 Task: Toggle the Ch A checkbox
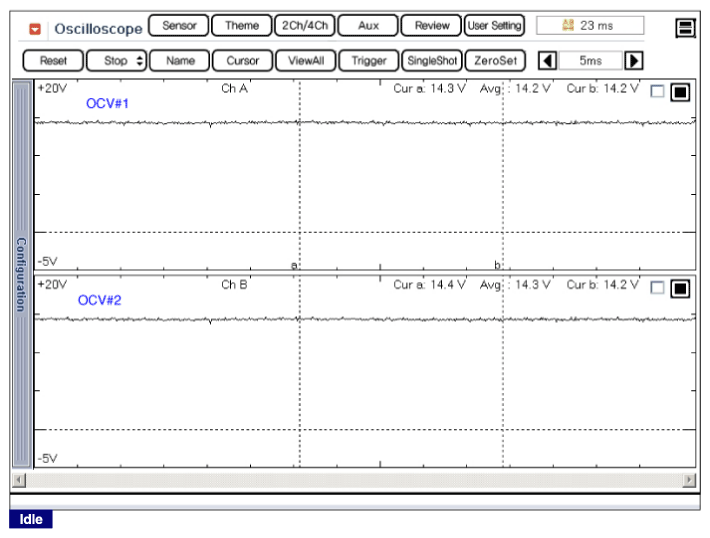pyautogui.click(x=657, y=92)
